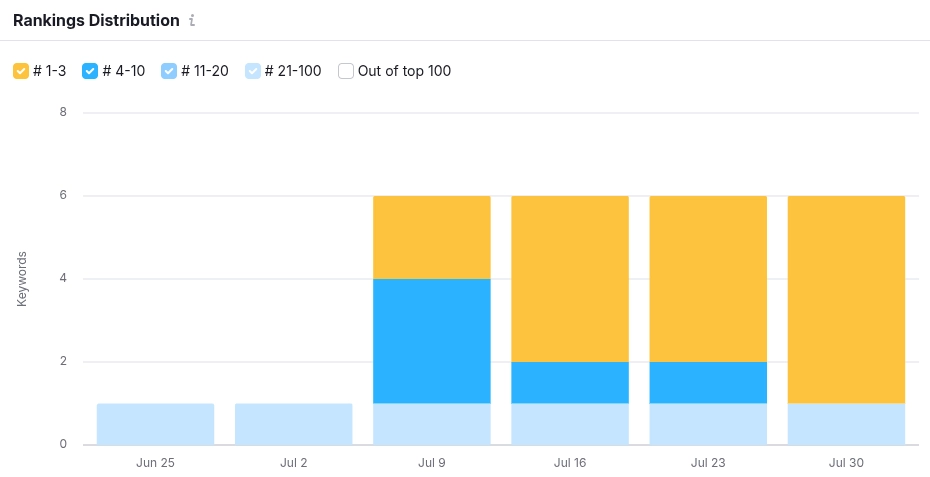
Task: Click the light blue segment of Jul 23
Action: coord(708,424)
